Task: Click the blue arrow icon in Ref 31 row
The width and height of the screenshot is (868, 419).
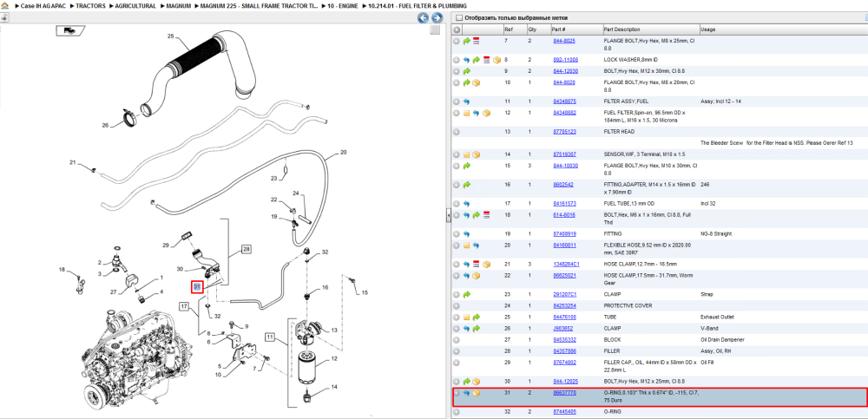Action: click(467, 393)
